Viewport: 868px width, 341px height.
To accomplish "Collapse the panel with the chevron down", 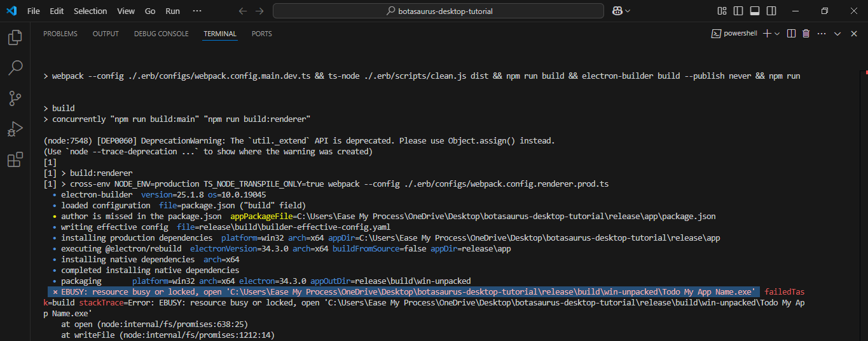I will [837, 34].
